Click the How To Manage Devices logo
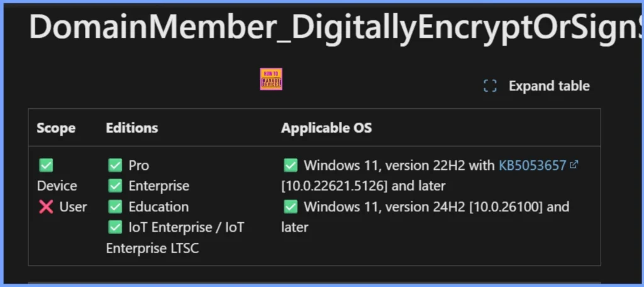 [271, 79]
